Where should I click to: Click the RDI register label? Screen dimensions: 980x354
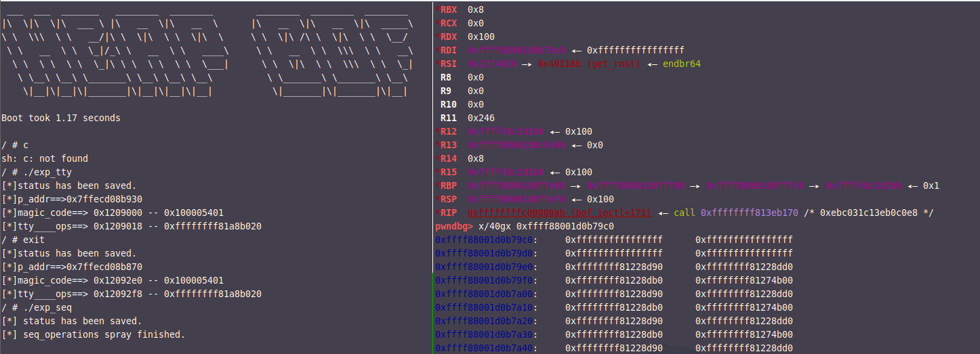pyautogui.click(x=448, y=51)
